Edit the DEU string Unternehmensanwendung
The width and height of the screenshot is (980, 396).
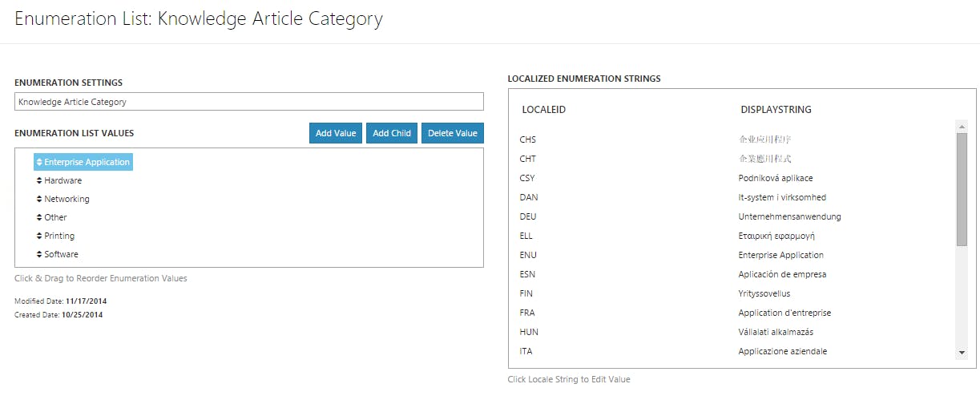pos(789,217)
